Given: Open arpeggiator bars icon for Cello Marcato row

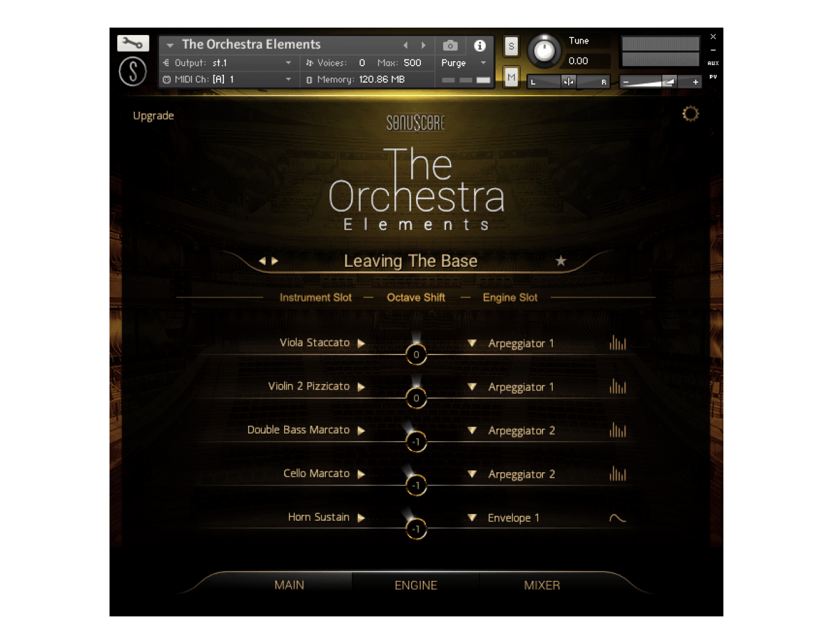Looking at the screenshot, I should tap(618, 473).
